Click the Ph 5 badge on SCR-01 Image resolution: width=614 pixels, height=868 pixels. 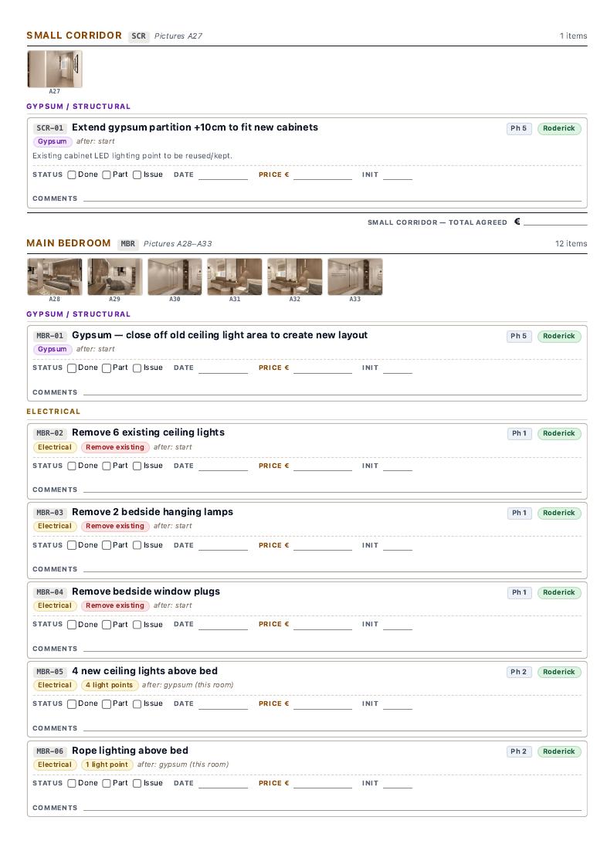point(519,128)
